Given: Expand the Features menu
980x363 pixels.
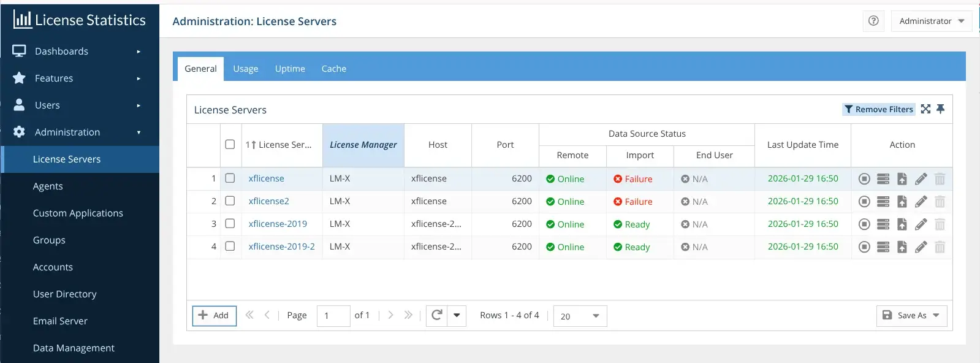Looking at the screenshot, I should [x=80, y=78].
